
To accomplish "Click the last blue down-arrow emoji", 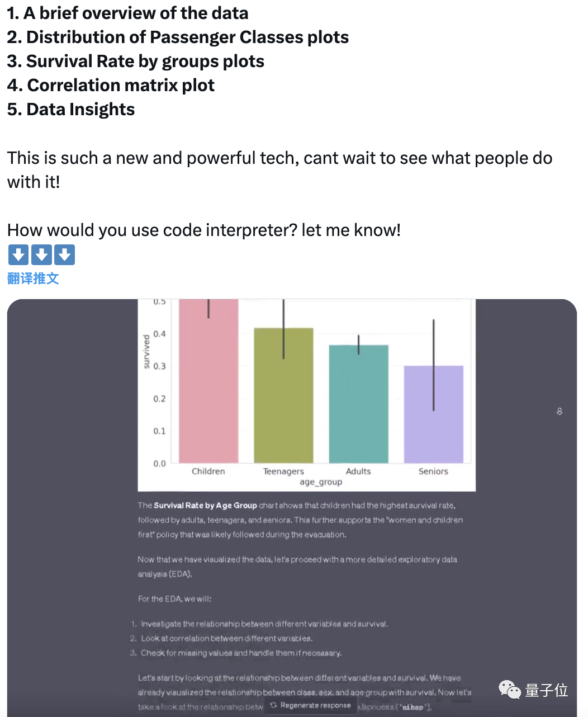I will click(x=65, y=255).
